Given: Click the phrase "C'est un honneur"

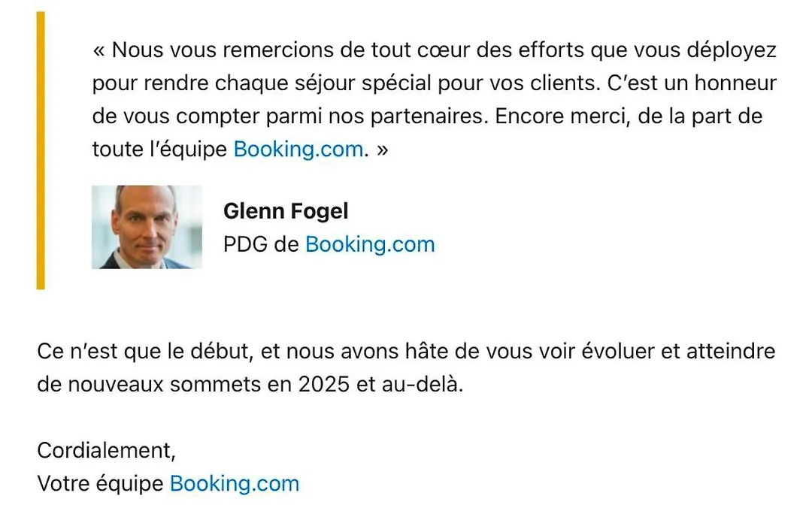Looking at the screenshot, I should pos(692,83).
